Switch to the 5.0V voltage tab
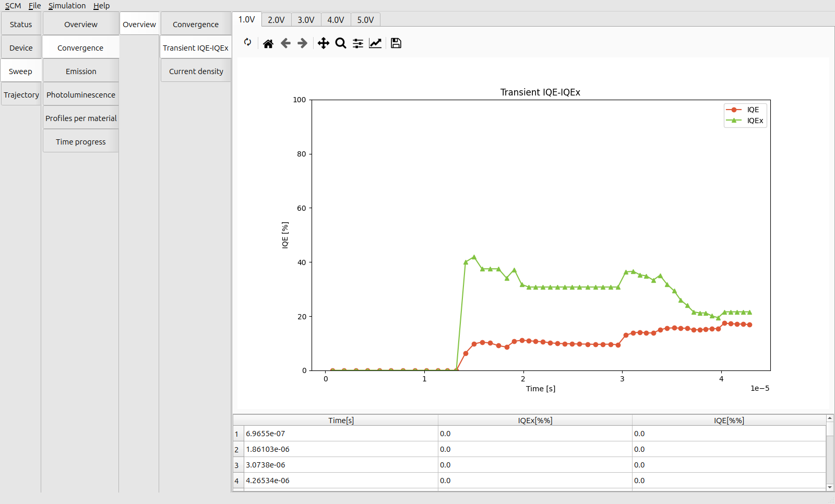Image resolution: width=835 pixels, height=504 pixels. pos(365,20)
